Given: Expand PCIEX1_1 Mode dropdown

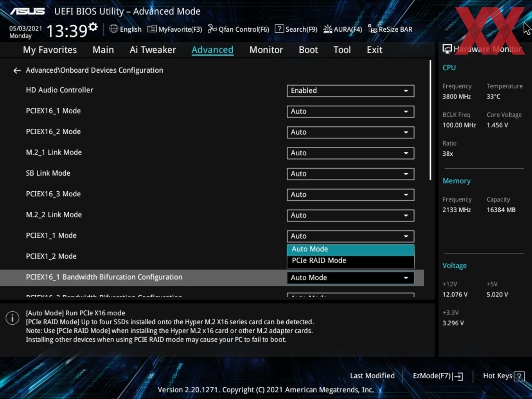Looking at the screenshot, I should (350, 236).
